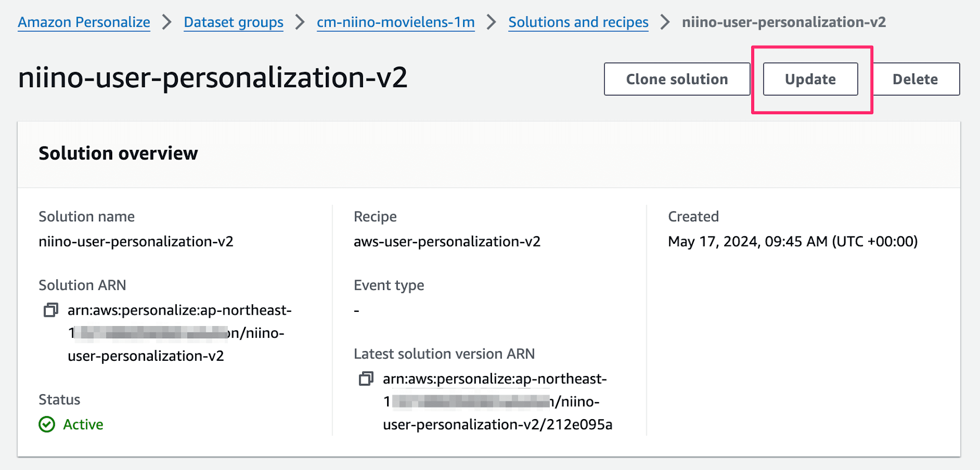The width and height of the screenshot is (980, 470).
Task: Click the Clone solution button
Action: pyautogui.click(x=677, y=79)
